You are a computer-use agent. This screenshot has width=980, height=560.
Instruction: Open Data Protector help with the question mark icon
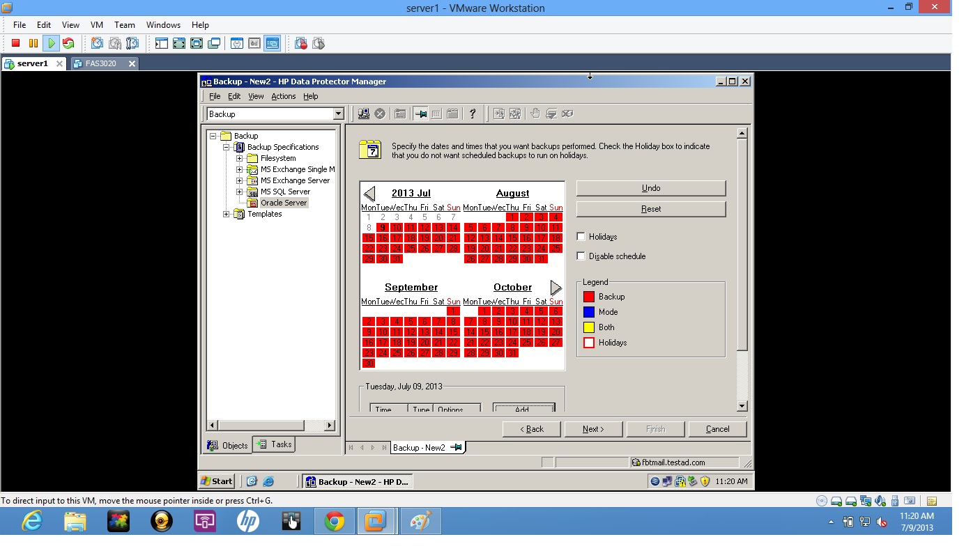[473, 114]
